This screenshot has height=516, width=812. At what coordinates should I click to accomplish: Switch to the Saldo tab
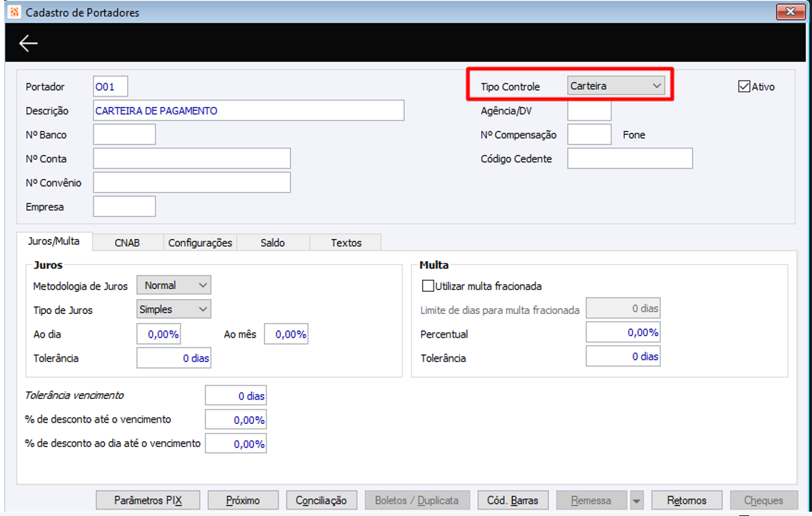pyautogui.click(x=273, y=243)
